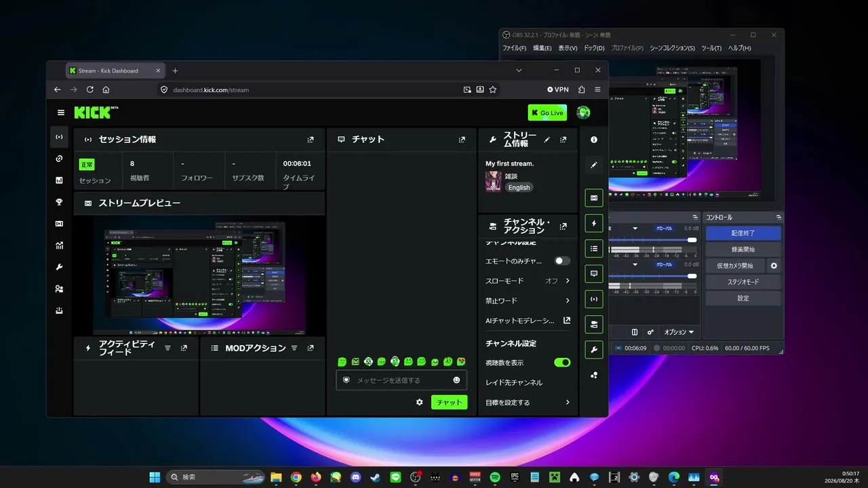Edit ストリーム情報 with the pencil icon
868x488 pixels.
point(547,140)
